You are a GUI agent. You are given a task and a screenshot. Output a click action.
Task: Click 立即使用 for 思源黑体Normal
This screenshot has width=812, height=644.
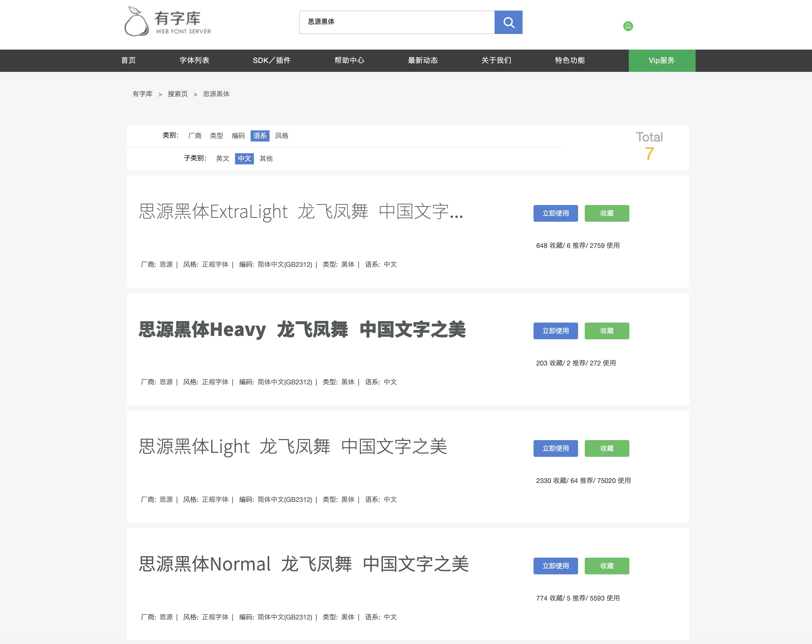click(556, 566)
